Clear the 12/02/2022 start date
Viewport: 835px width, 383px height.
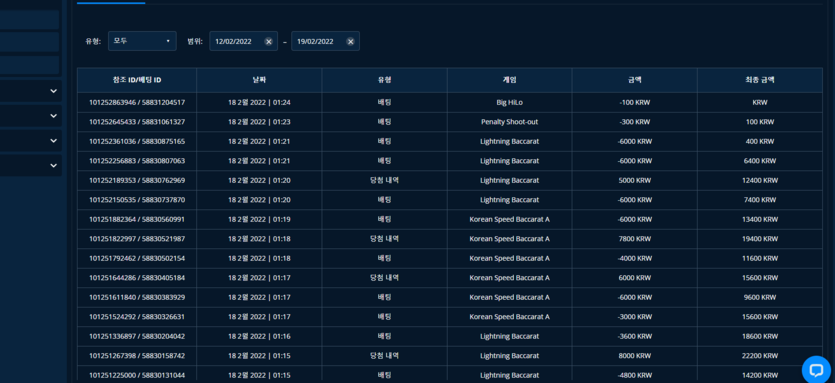tap(268, 42)
